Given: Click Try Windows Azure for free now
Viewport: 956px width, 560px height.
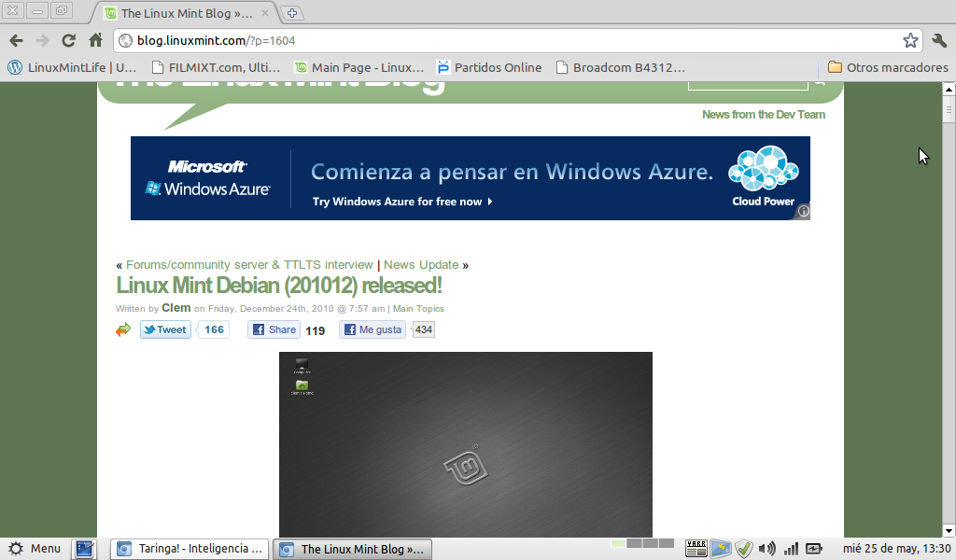Looking at the screenshot, I should coord(402,202).
